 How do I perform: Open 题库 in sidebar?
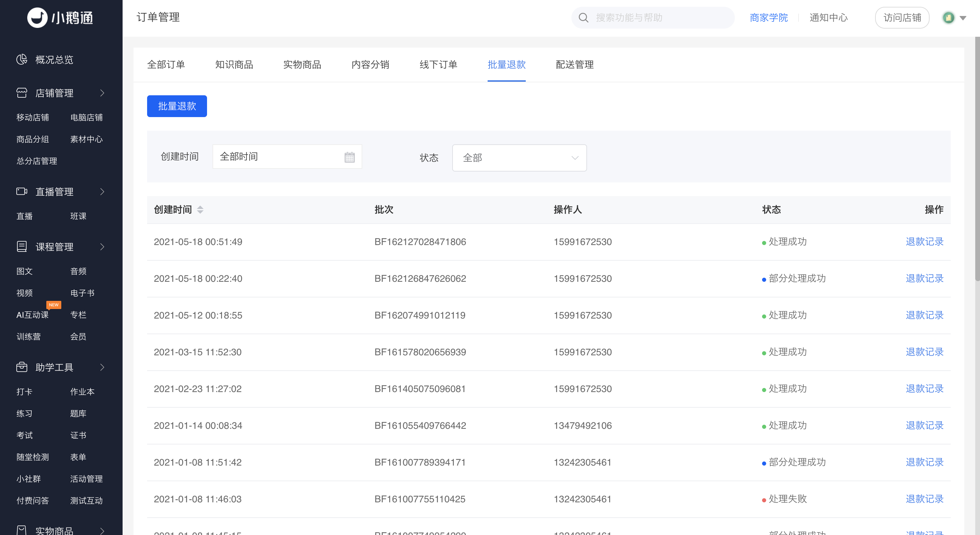point(78,413)
